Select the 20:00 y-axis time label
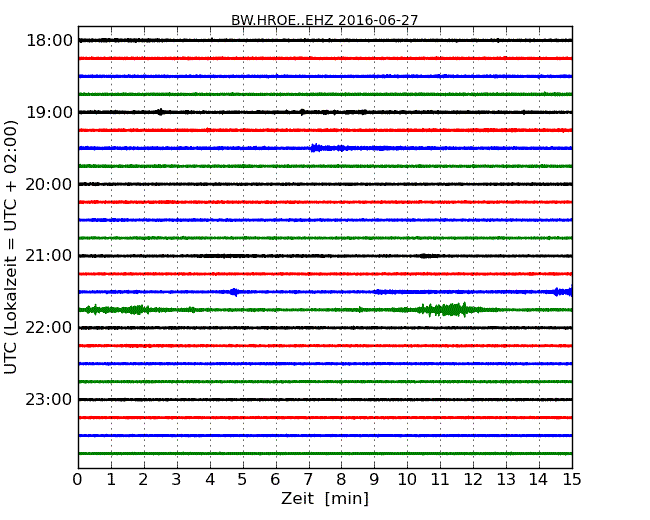650x520 pixels. (x=49, y=184)
